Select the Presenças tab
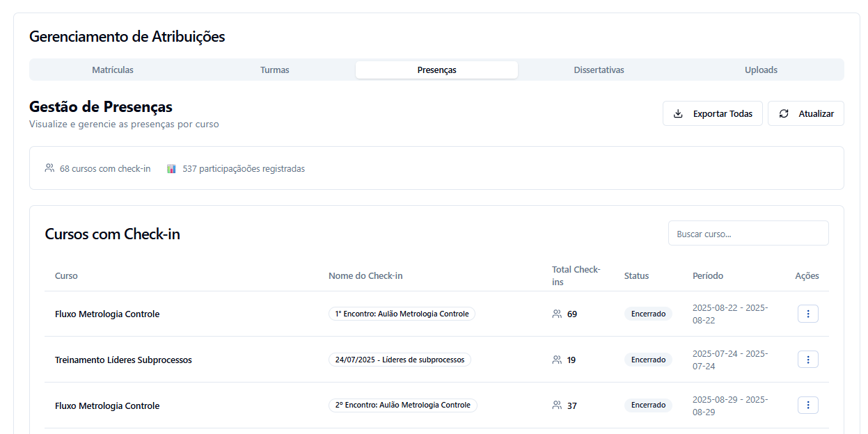Image resolution: width=868 pixels, height=434 pixels. pos(436,70)
